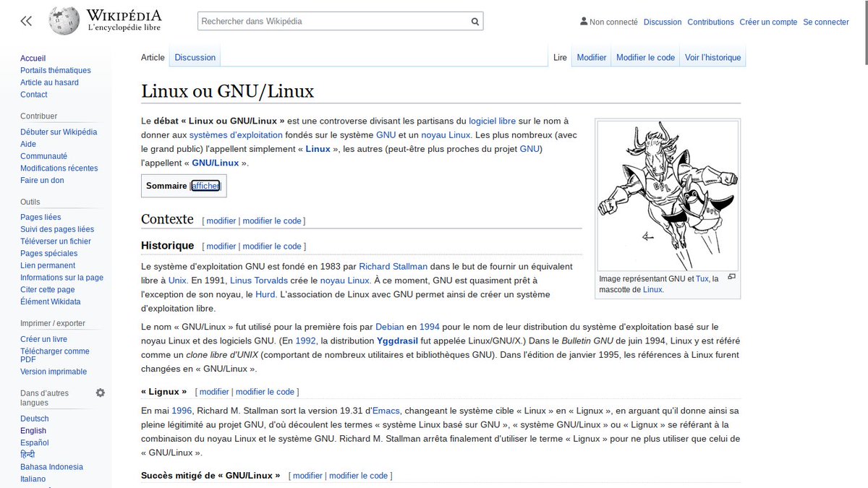Show the Sommaire by clicking afficher
This screenshot has width=868, height=488.
point(205,186)
